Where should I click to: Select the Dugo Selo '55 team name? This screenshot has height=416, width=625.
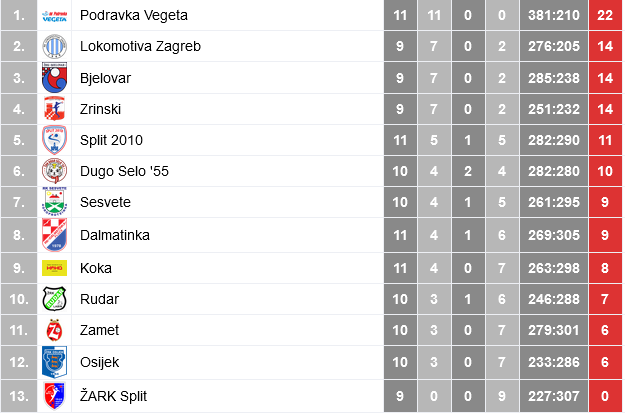[x=124, y=171]
